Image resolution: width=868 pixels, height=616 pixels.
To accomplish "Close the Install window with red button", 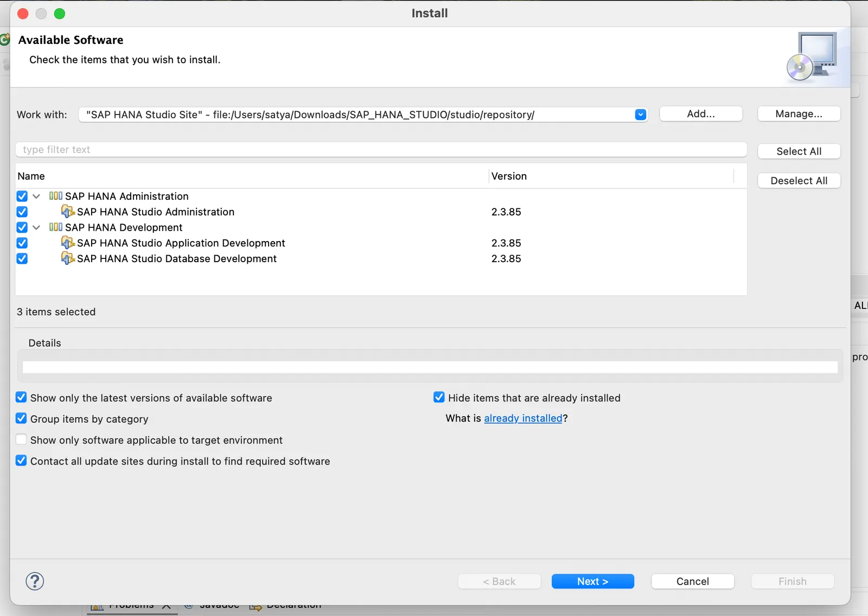I will pos(23,14).
